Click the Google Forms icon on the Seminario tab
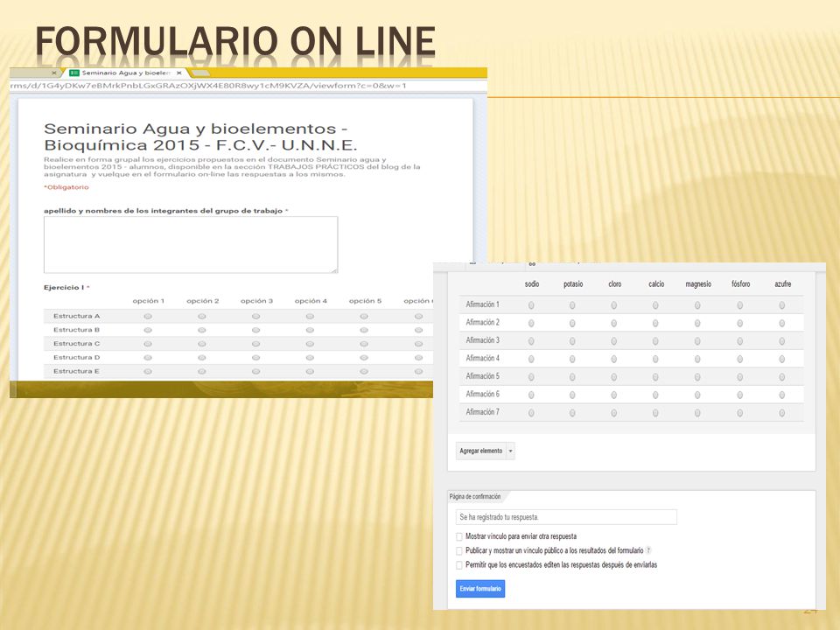The width and height of the screenshot is (840, 630). coord(73,73)
